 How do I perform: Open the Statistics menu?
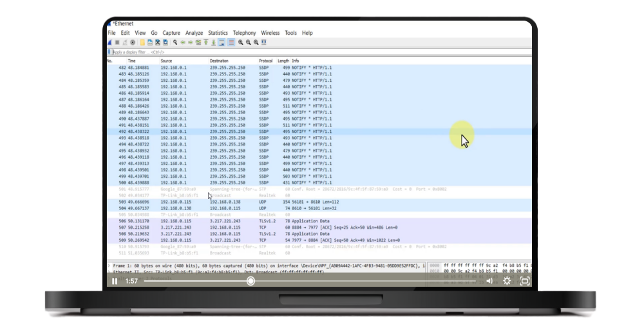(218, 33)
